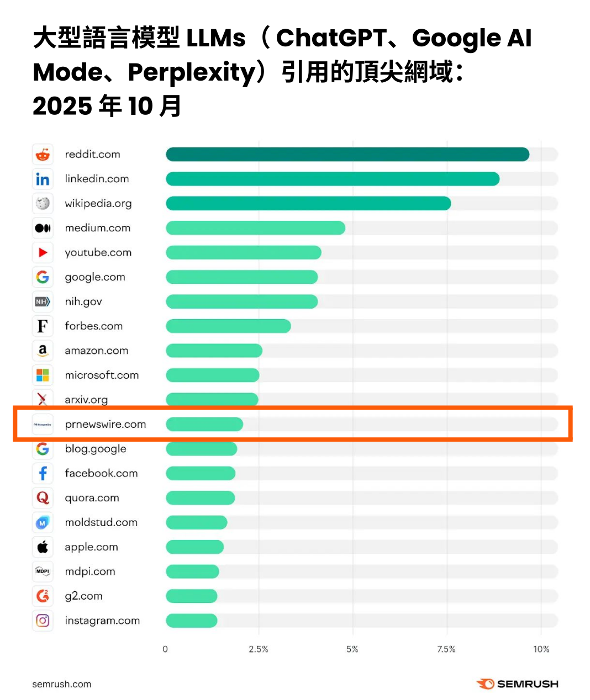590x700 pixels.
Task: Click the NIH logo icon
Action: click(43, 301)
